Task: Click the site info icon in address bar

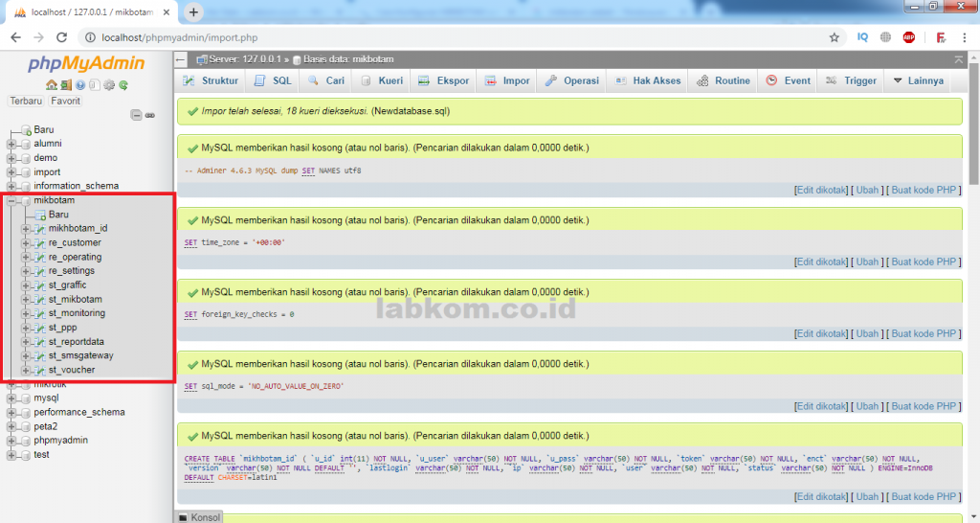Action: [x=90, y=37]
